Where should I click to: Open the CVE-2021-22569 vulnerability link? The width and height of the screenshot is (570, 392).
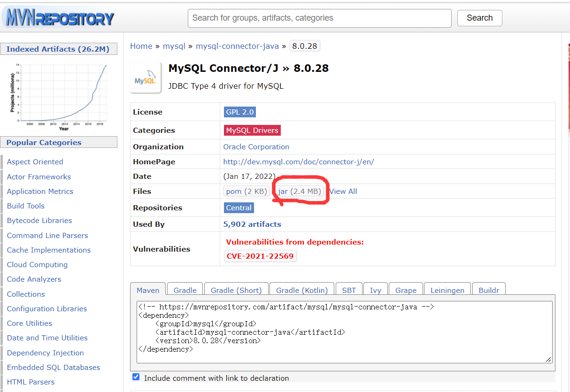(x=260, y=256)
